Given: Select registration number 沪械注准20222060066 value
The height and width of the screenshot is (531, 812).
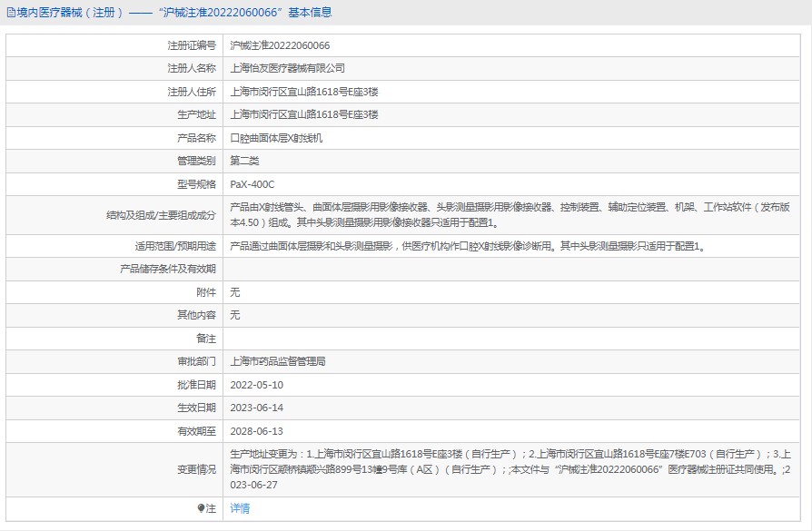Looking at the screenshot, I should click(280, 45).
